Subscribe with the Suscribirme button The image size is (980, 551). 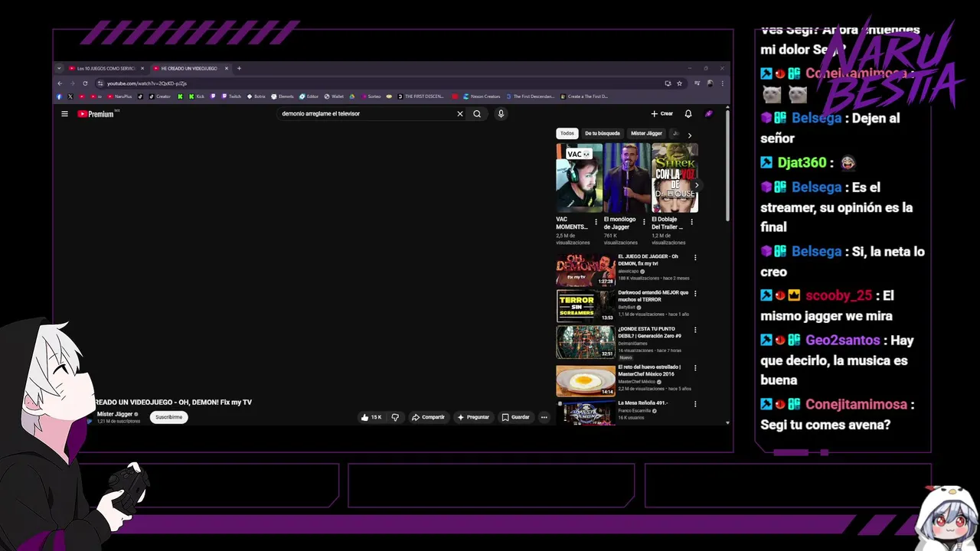(168, 417)
